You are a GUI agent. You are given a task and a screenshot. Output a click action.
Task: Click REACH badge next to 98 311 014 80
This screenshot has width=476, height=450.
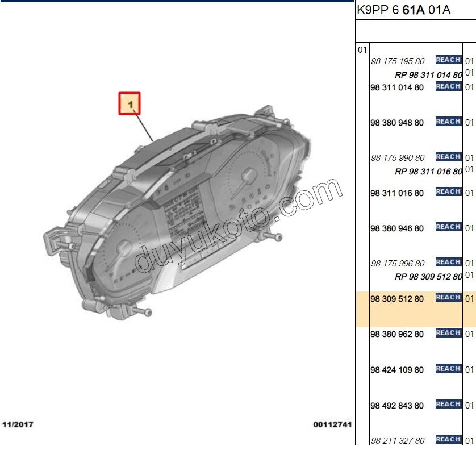pos(448,86)
